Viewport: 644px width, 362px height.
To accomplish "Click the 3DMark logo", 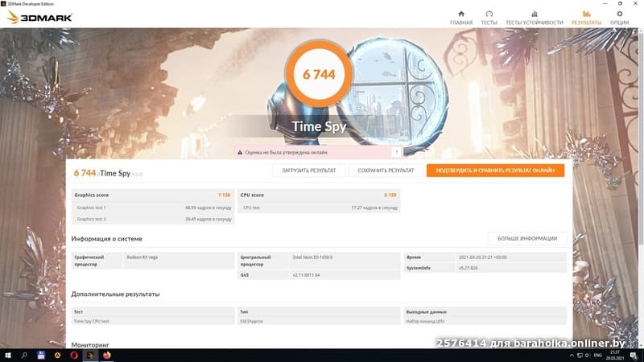I will tap(39, 17).
